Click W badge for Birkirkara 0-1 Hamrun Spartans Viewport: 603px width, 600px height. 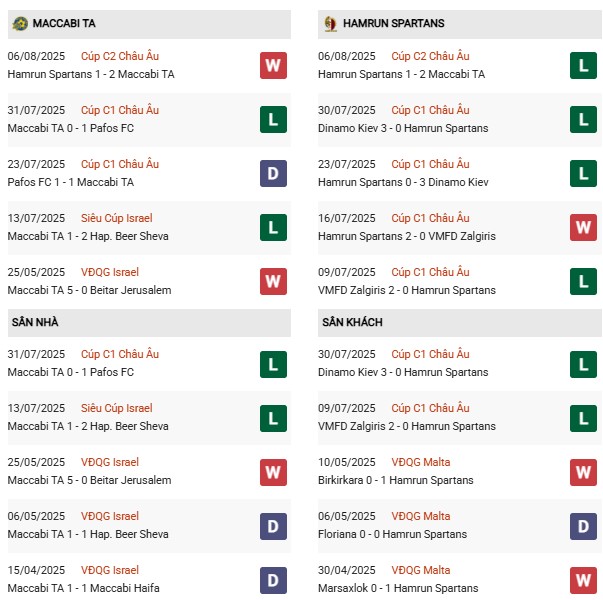point(583,472)
